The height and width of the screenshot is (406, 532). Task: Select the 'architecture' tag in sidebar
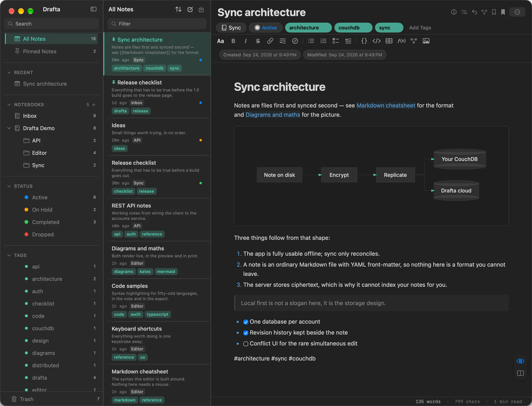51,279
